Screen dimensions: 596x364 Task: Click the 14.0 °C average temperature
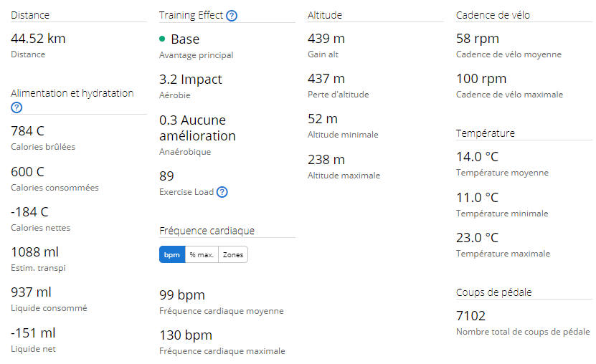pos(477,157)
